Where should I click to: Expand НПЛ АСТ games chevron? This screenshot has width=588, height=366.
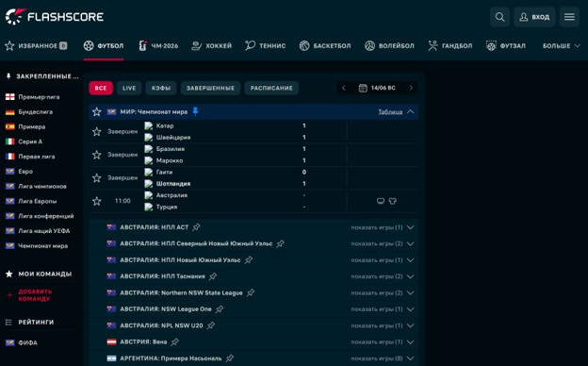411,227
